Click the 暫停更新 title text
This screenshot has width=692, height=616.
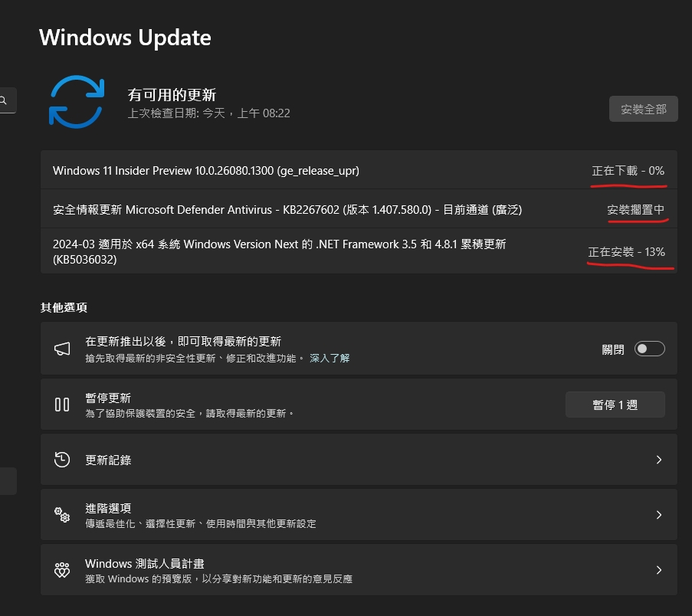coord(108,398)
